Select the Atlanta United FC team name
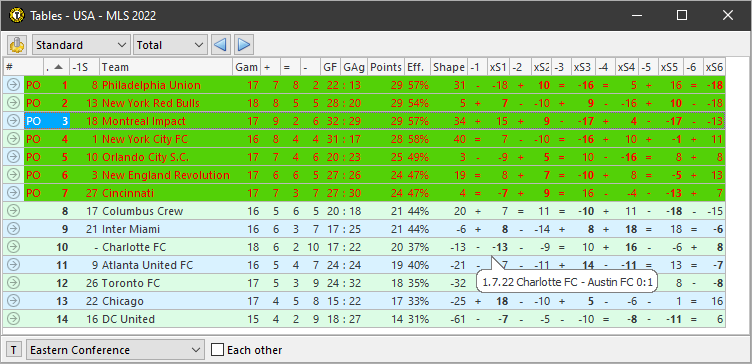752x364 pixels. pyautogui.click(x=147, y=265)
